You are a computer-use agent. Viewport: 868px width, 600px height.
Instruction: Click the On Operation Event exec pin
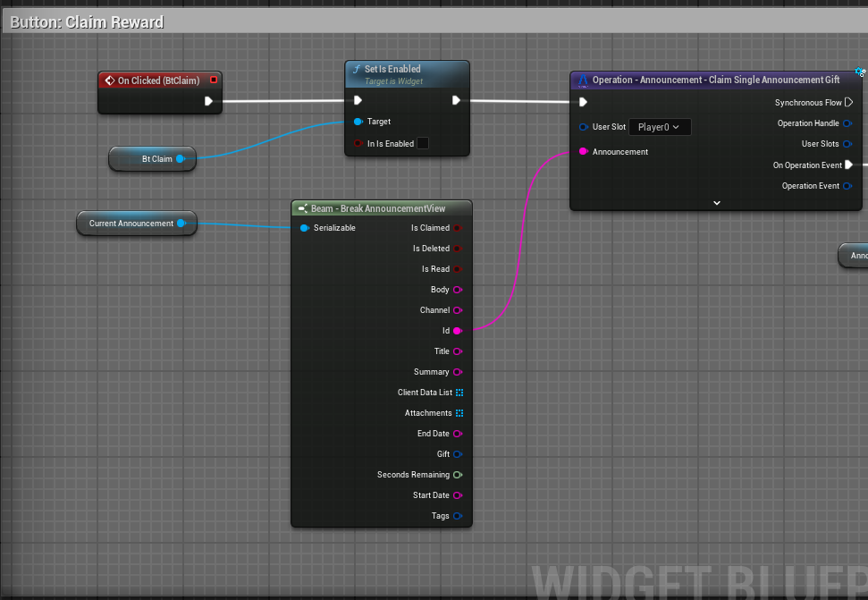pyautogui.click(x=848, y=165)
